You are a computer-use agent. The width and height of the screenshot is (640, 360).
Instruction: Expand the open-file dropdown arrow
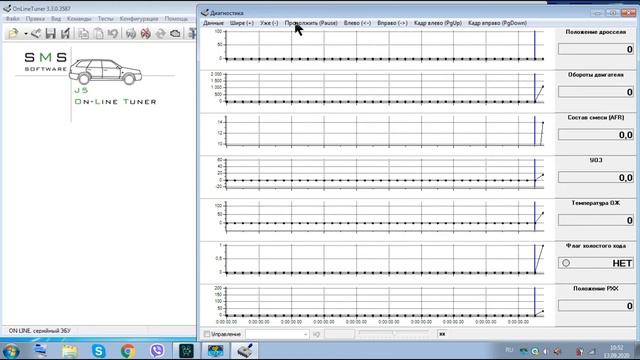(25, 33)
